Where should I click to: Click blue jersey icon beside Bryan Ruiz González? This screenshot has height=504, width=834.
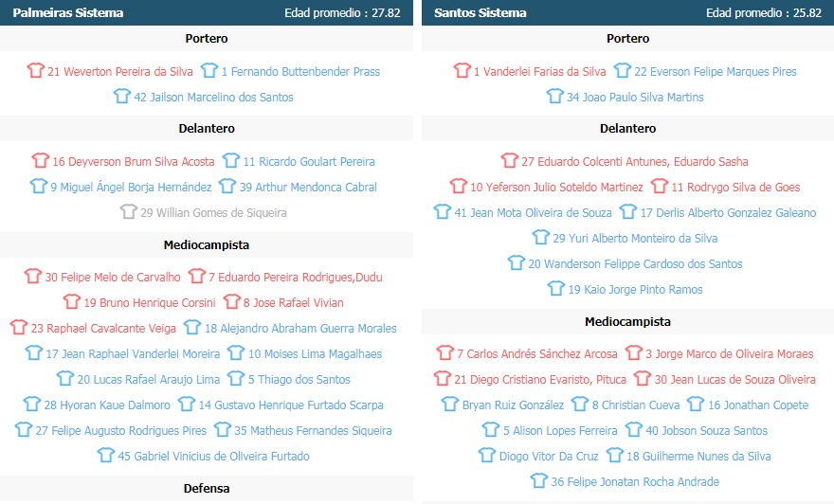[x=450, y=405]
